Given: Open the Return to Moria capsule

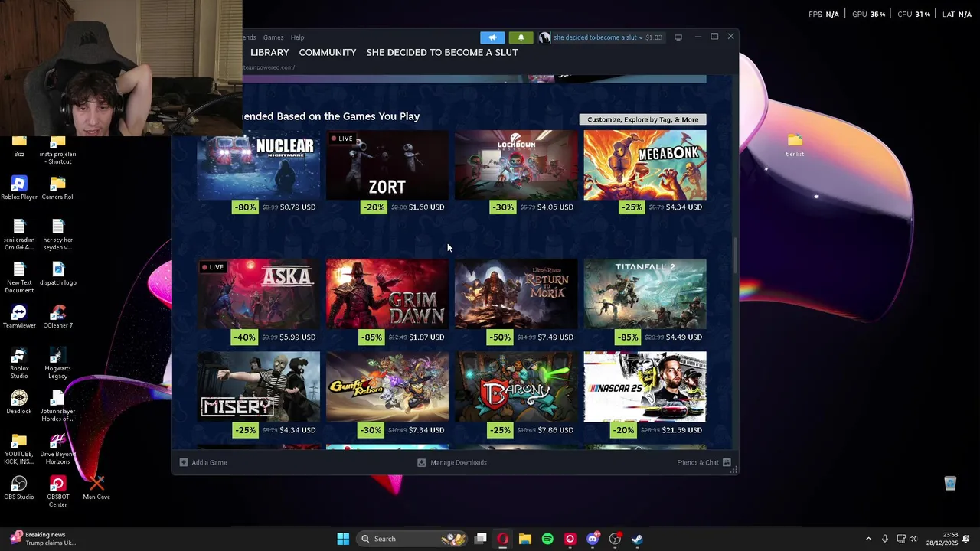Looking at the screenshot, I should click(516, 294).
